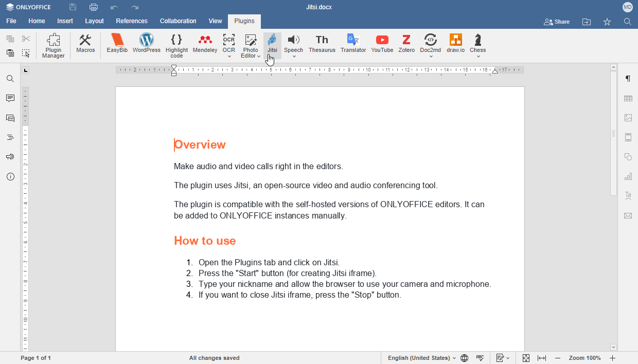Open the track changes dropdown

tap(503, 358)
